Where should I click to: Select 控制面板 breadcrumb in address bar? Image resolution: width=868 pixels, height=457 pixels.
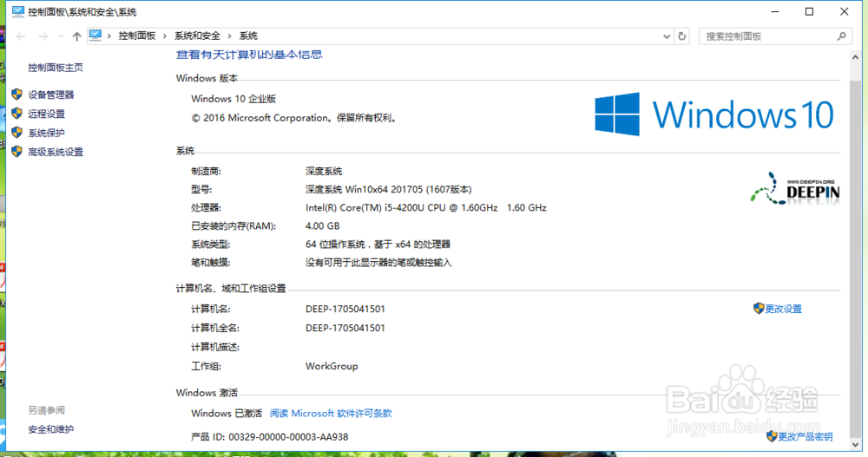click(137, 36)
